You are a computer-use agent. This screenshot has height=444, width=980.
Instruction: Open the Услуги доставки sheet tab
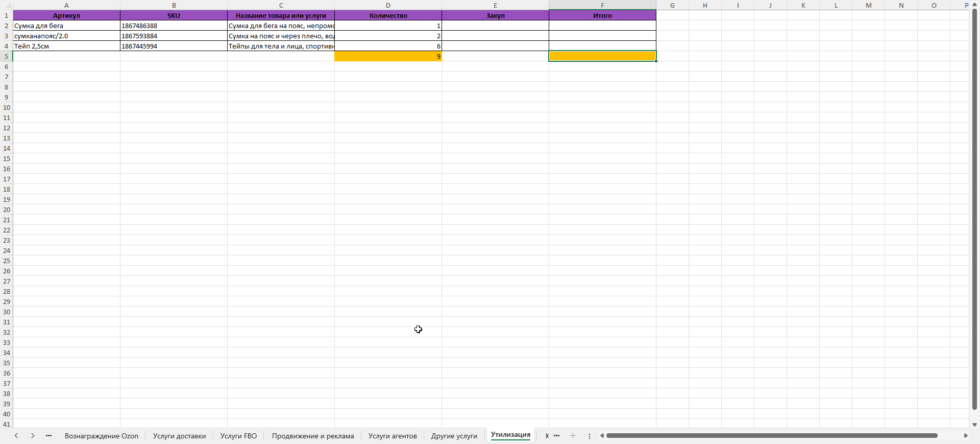point(179,436)
